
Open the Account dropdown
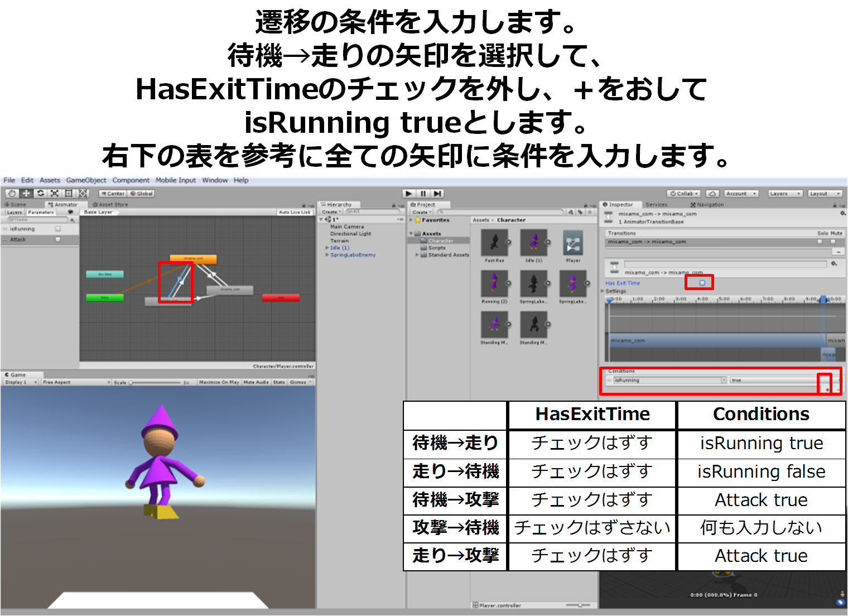point(741,194)
